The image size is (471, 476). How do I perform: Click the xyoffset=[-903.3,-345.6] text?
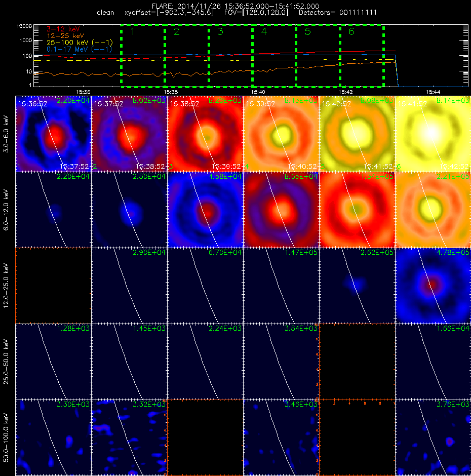[169, 13]
